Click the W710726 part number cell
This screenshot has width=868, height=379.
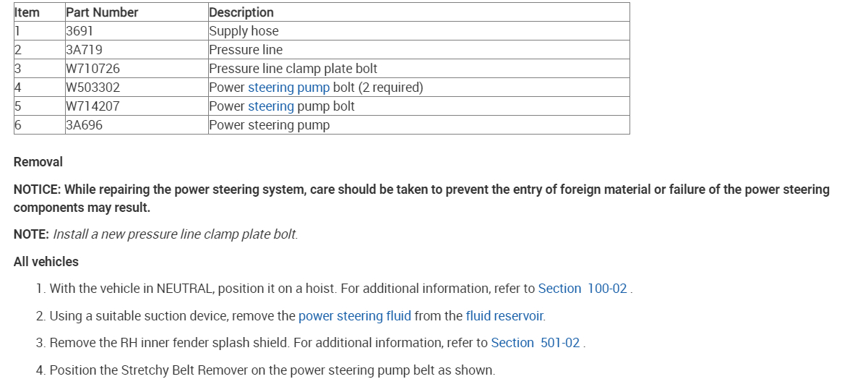93,69
